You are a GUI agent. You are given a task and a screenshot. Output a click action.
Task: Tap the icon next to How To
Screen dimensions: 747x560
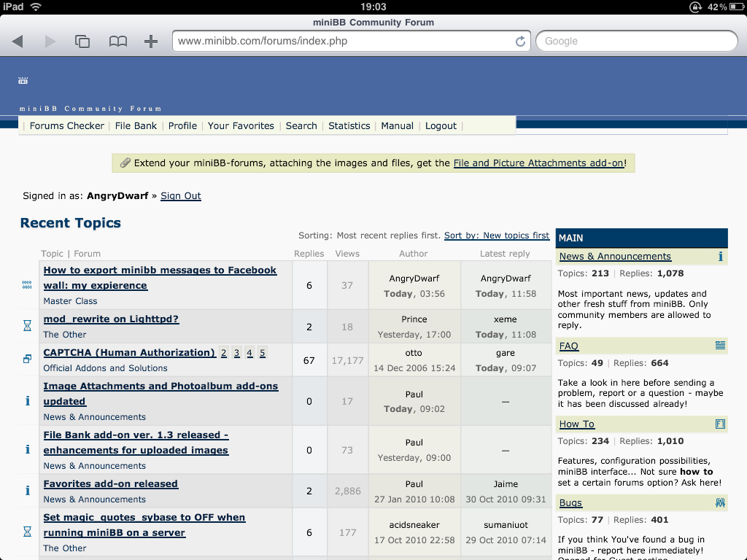click(x=720, y=424)
